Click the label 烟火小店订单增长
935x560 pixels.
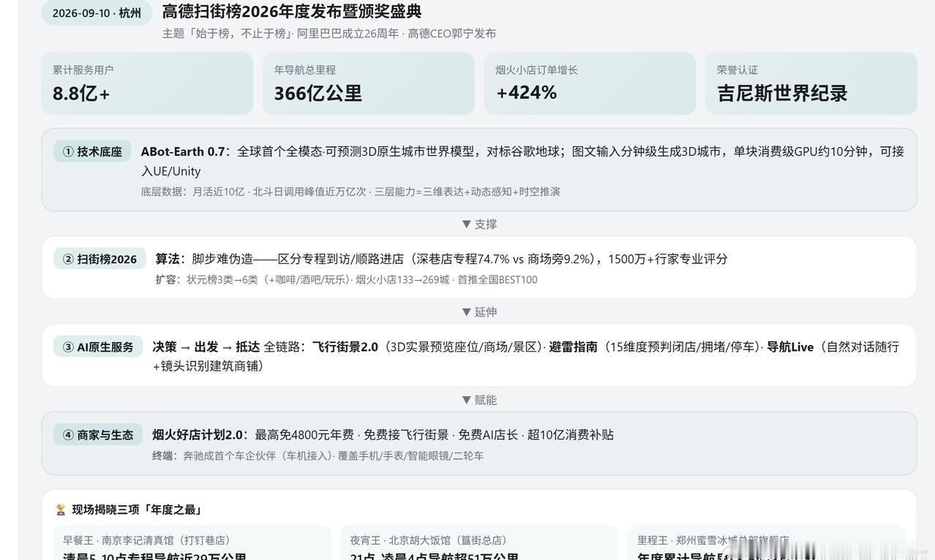click(537, 70)
